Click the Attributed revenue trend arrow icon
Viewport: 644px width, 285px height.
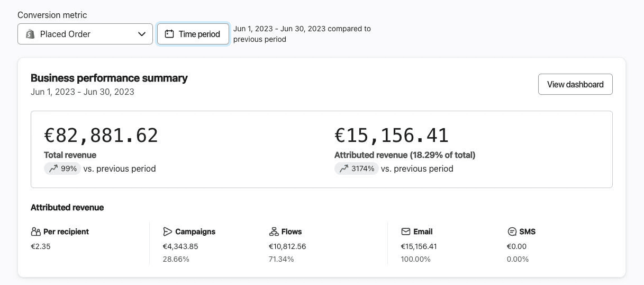(344, 168)
